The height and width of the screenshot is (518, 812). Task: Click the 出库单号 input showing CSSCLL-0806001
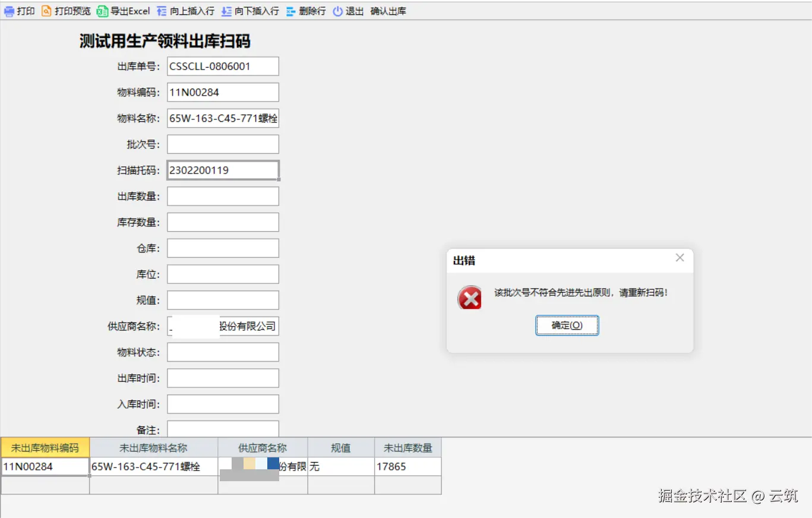click(222, 66)
